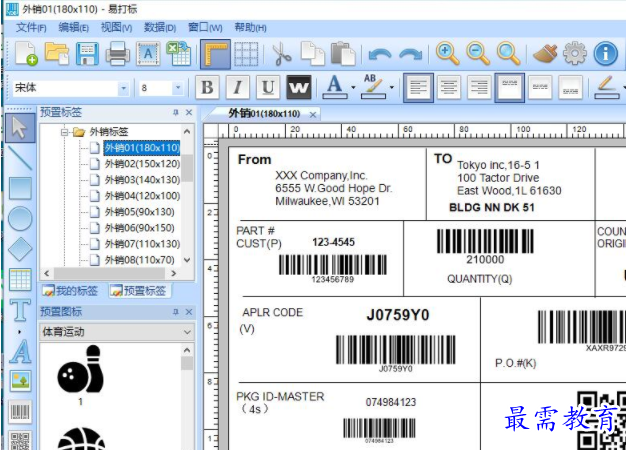Click the line color pencil icon
Image resolution: width=626 pixels, height=450 pixels.
point(606,87)
